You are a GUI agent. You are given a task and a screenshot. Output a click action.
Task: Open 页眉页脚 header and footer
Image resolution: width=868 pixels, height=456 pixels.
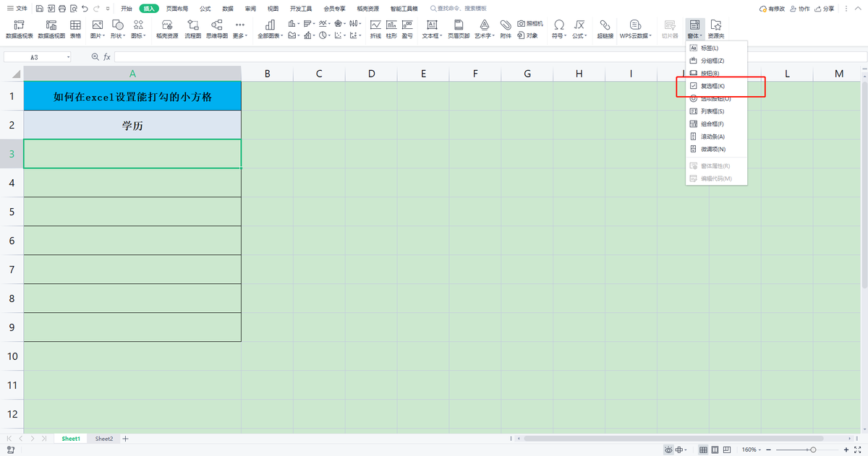(459, 29)
